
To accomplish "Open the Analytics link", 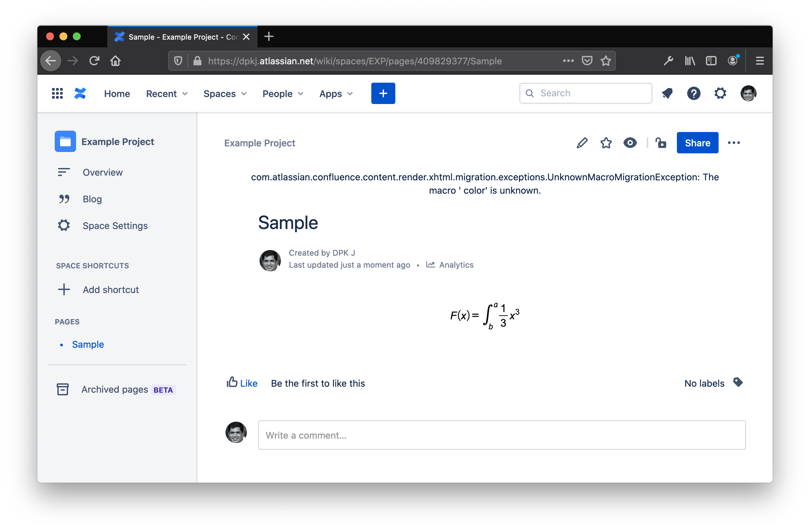I will pyautogui.click(x=456, y=265).
